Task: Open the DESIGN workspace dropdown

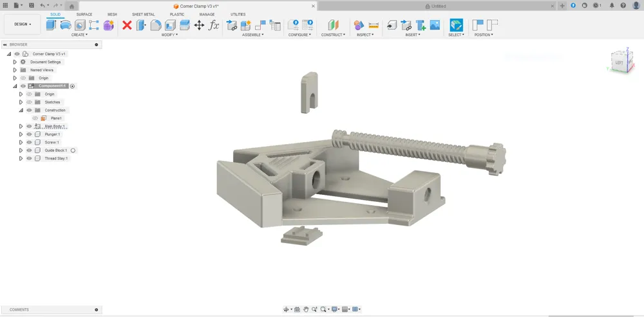Action: [x=23, y=24]
